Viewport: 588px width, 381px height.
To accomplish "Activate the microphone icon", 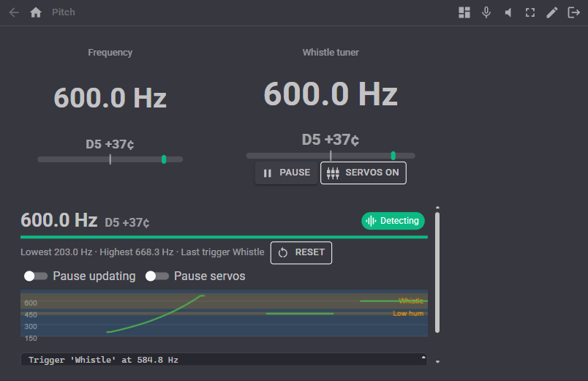I will point(486,12).
